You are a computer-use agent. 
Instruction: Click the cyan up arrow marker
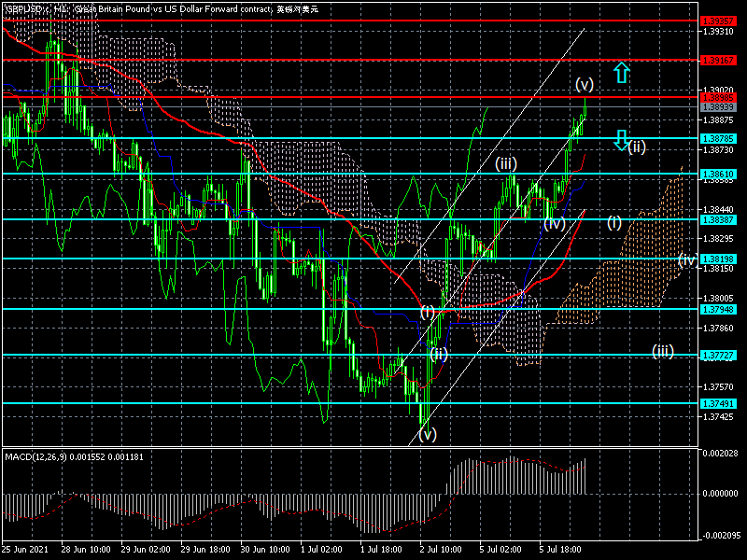coord(622,72)
